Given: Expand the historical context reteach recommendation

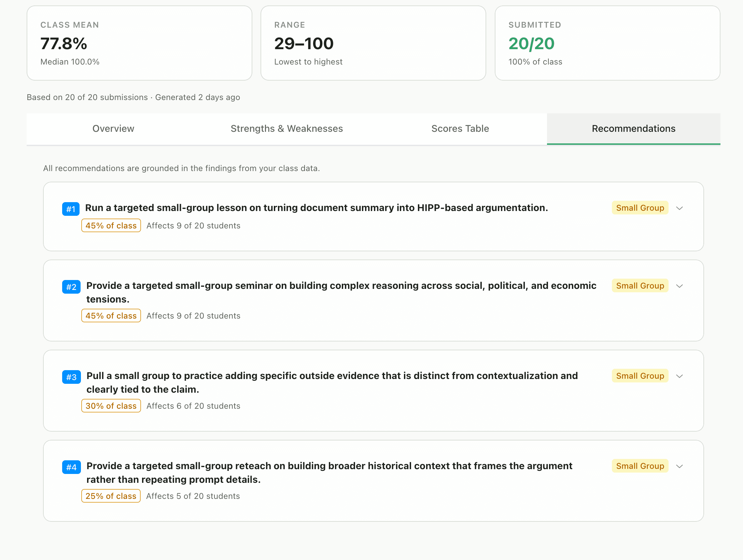Looking at the screenshot, I should pyautogui.click(x=679, y=466).
